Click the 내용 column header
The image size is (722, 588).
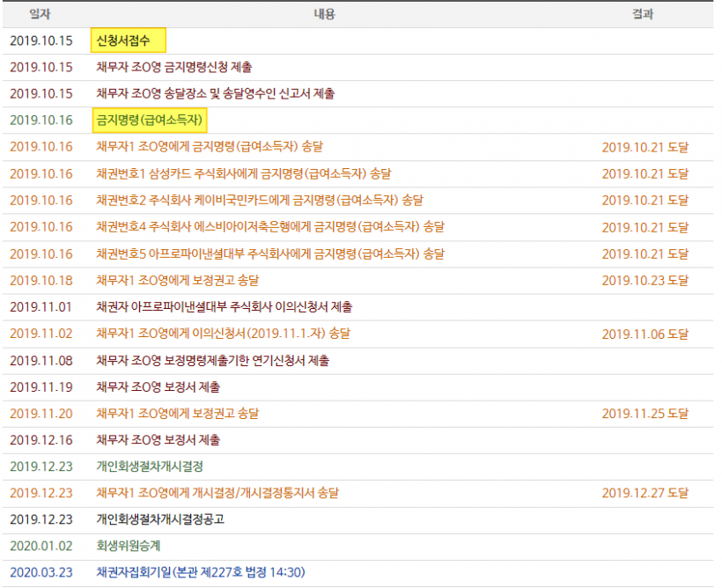pyautogui.click(x=324, y=14)
